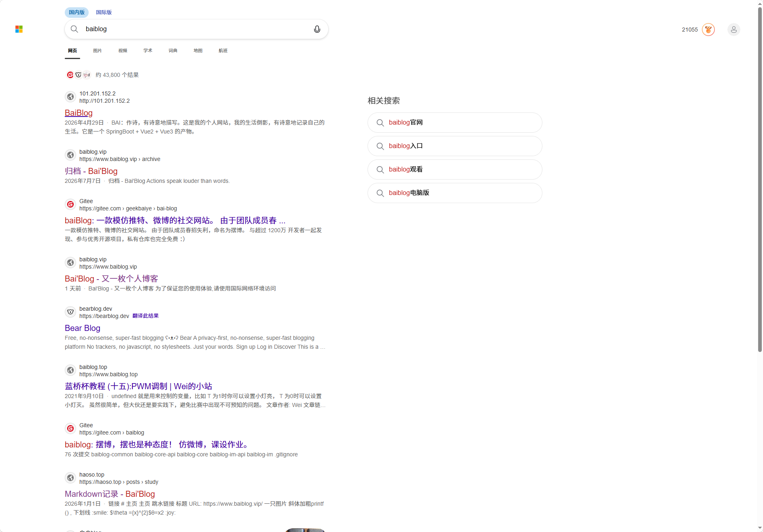This screenshot has width=763, height=532.
Task: Click the search magnifier icon in search box
Action: tap(74, 29)
